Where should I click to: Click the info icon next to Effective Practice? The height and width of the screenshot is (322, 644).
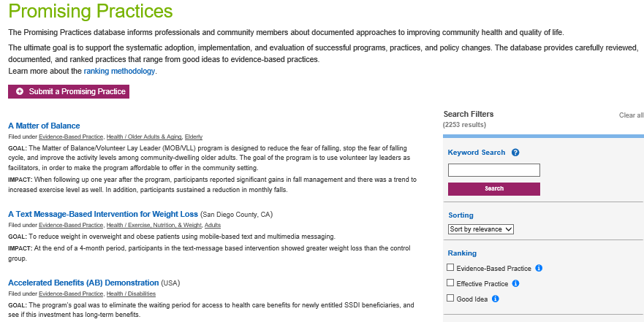click(516, 283)
